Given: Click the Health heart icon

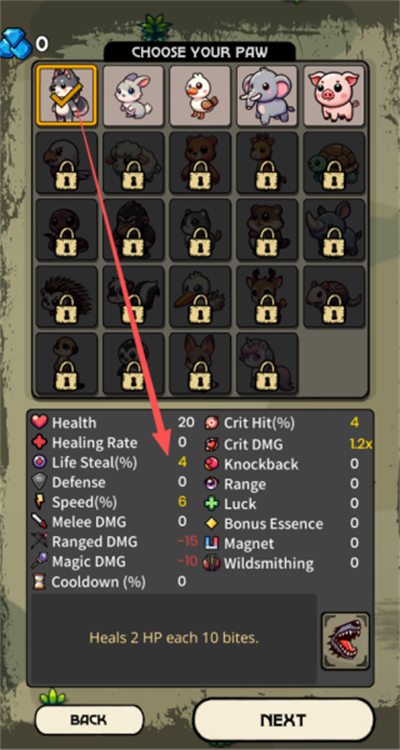Looking at the screenshot, I should tap(39, 422).
